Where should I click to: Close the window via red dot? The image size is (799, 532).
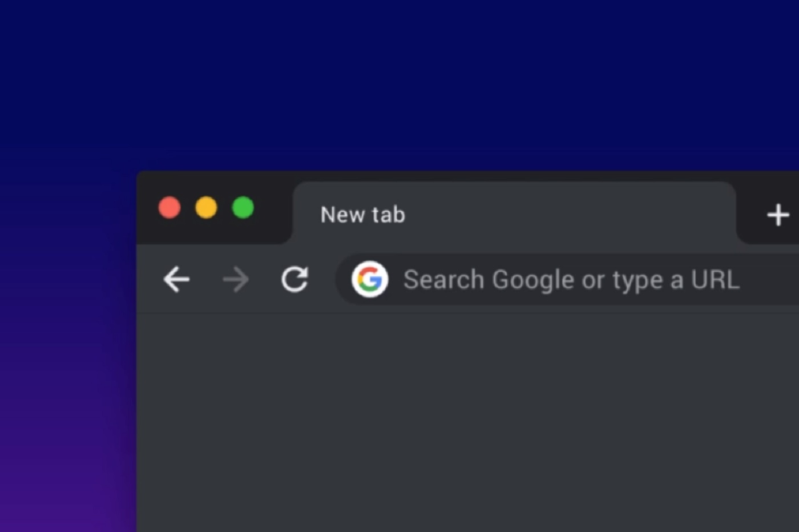170,208
